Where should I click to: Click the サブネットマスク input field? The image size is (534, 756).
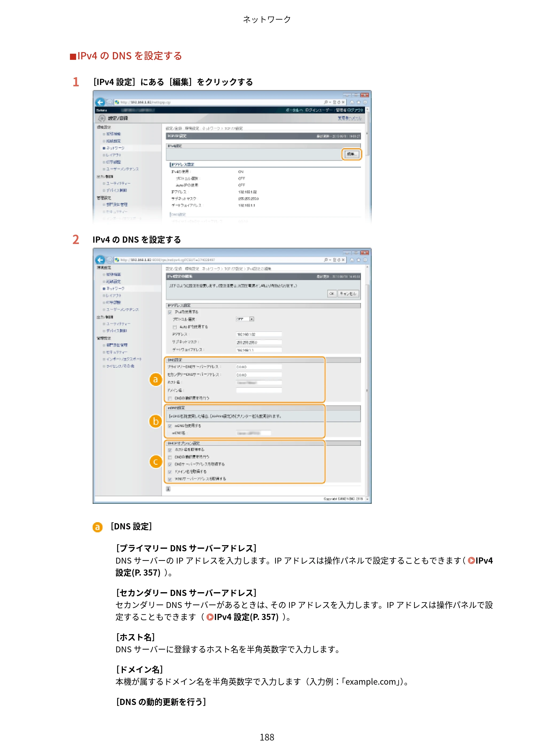pos(259,342)
